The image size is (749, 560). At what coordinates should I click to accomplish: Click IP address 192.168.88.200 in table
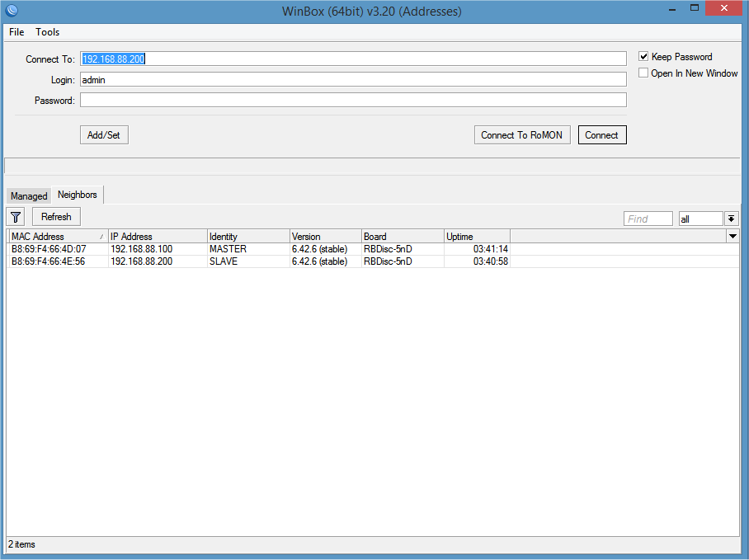pos(141,261)
